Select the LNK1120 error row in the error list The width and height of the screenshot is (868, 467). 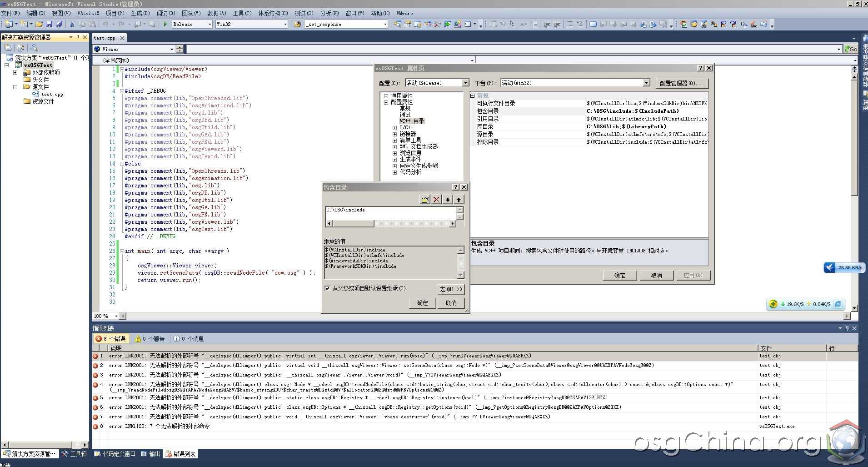[x=474, y=427]
